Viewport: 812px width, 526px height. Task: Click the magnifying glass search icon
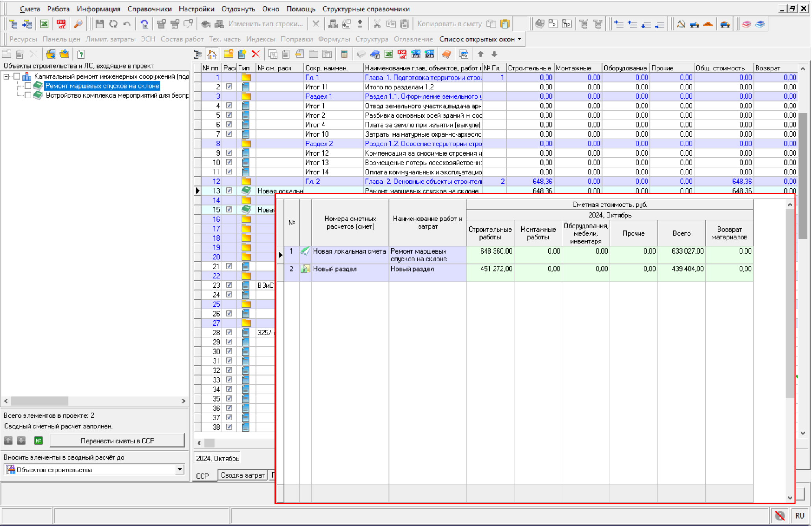pyautogui.click(x=78, y=24)
